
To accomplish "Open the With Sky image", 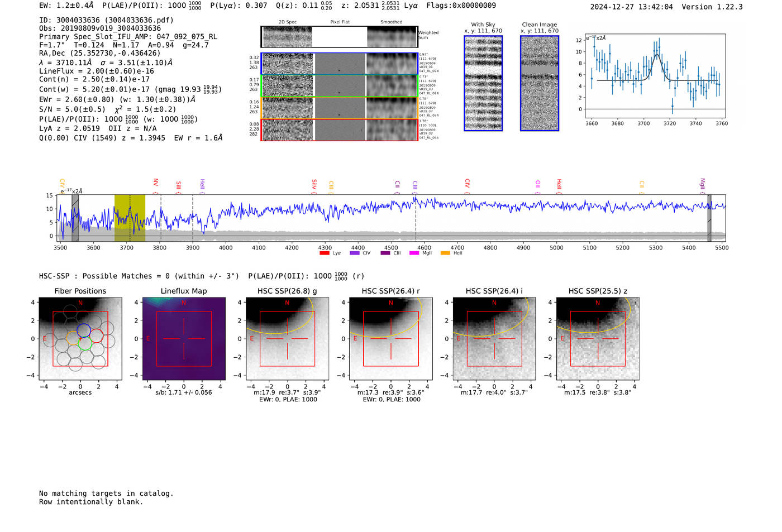I will click(x=483, y=83).
